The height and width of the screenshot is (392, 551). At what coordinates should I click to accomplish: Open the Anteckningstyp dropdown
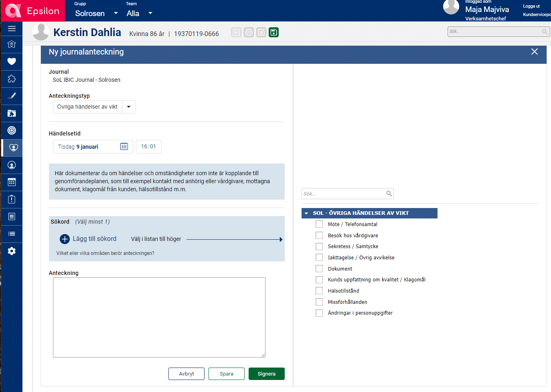coord(129,107)
